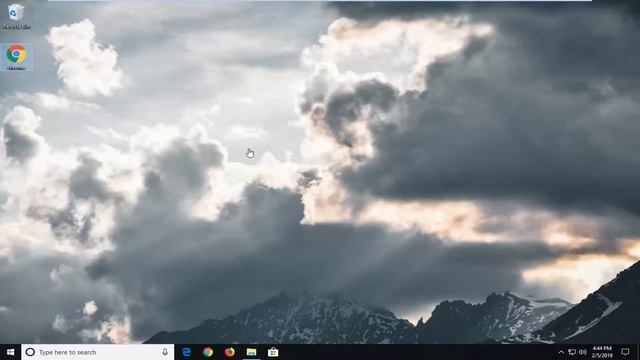Open network status tray icon
This screenshot has height=360, width=640.
[572, 352]
